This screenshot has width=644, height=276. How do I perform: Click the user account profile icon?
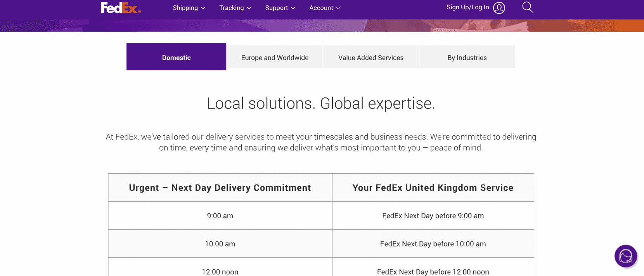tap(499, 7)
